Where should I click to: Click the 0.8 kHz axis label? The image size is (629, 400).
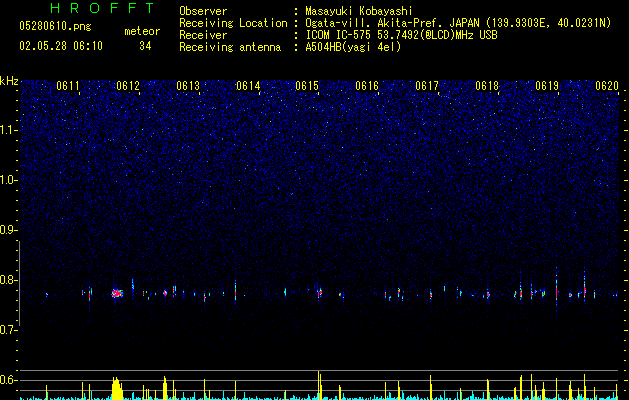(x=9, y=280)
